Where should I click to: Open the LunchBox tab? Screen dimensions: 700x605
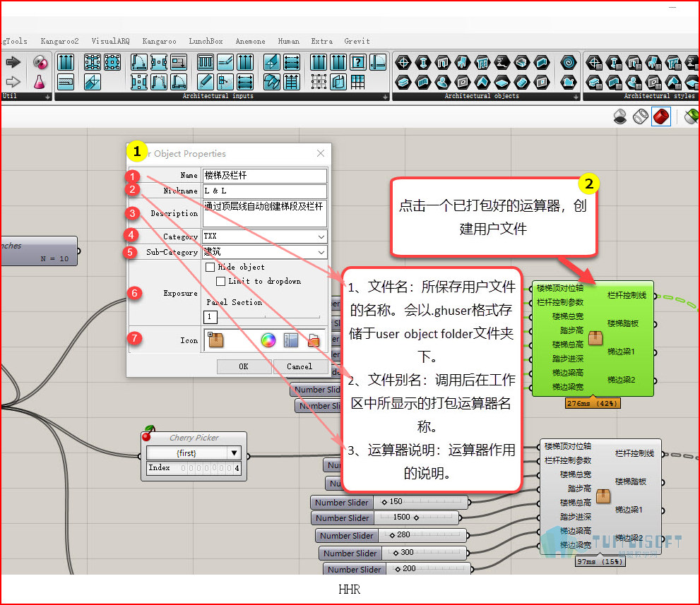[206, 41]
